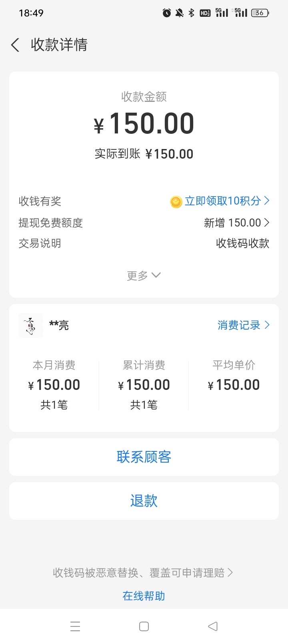
Task: Tap the Android recent apps menu icon
Action: (75, 626)
